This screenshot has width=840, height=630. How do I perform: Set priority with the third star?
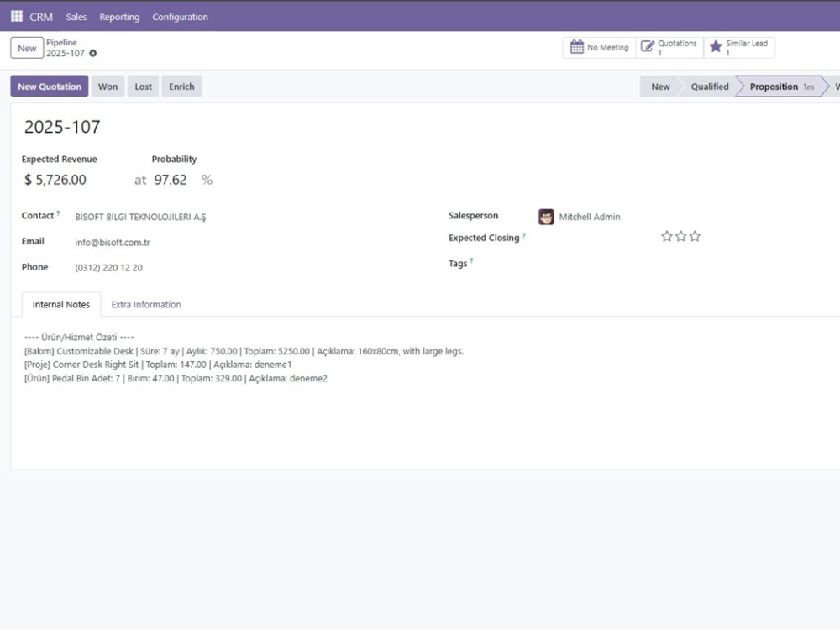pos(695,236)
